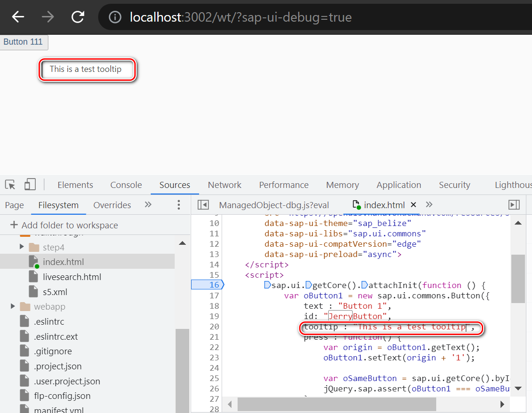The height and width of the screenshot is (413, 532).
Task: Open the flp-config.json file
Action: (62, 396)
